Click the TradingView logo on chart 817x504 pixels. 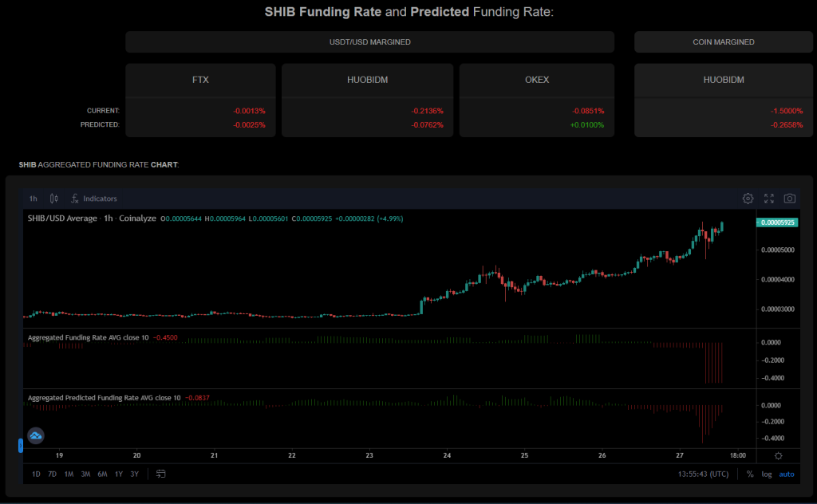point(36,435)
